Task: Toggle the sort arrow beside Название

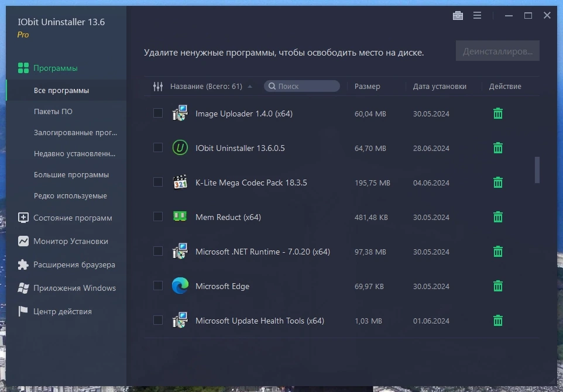Action: (x=250, y=87)
